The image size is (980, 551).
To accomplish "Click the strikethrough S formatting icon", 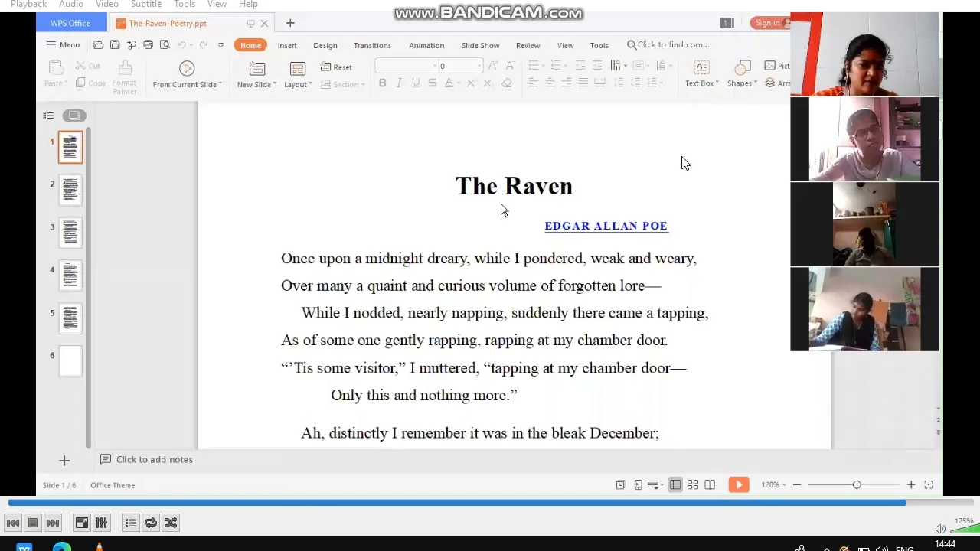I will click(432, 83).
